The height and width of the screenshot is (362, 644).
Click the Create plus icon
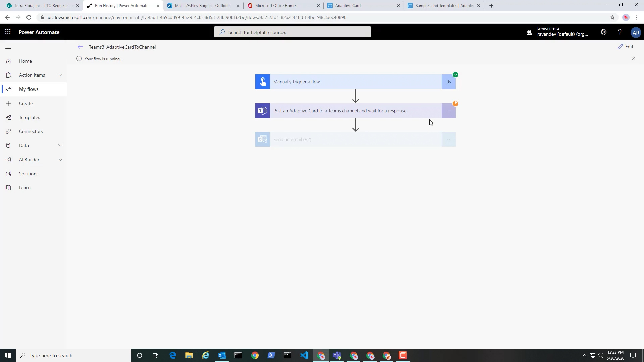(8, 103)
